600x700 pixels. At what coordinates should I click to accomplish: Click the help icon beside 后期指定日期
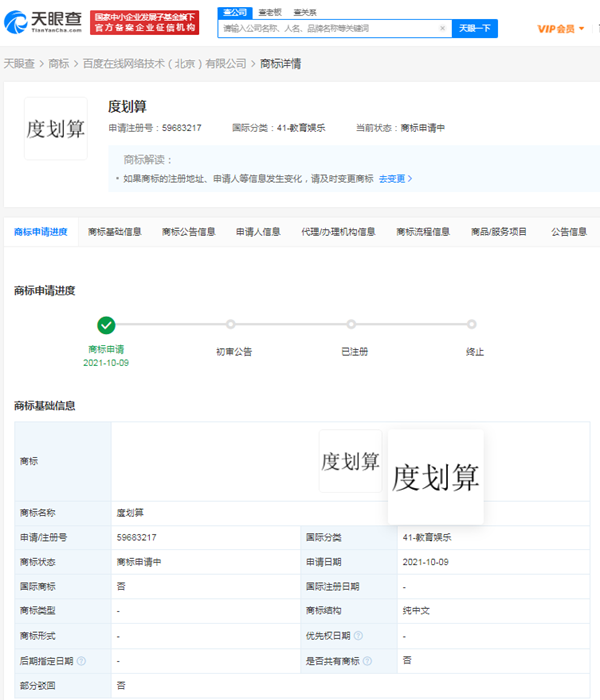click(x=81, y=661)
